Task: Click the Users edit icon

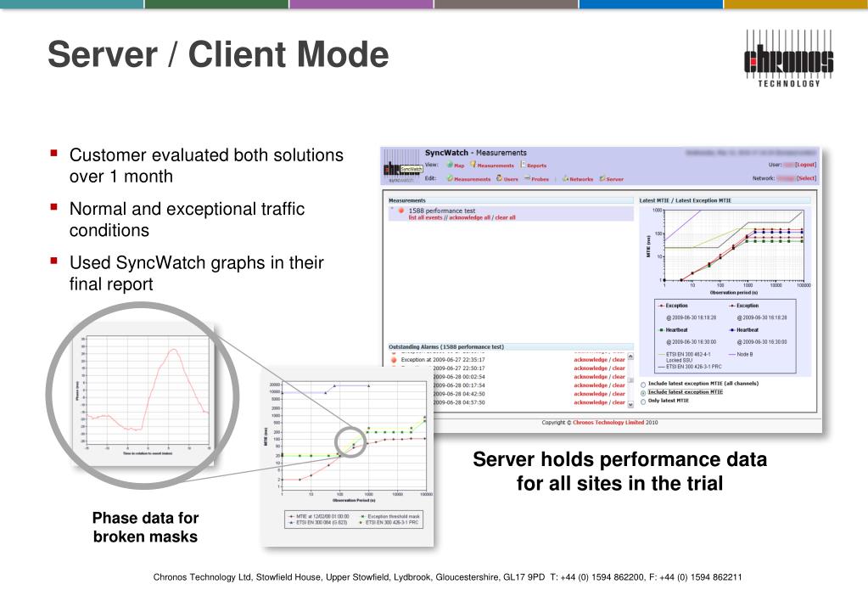Action: pyautogui.click(x=499, y=178)
